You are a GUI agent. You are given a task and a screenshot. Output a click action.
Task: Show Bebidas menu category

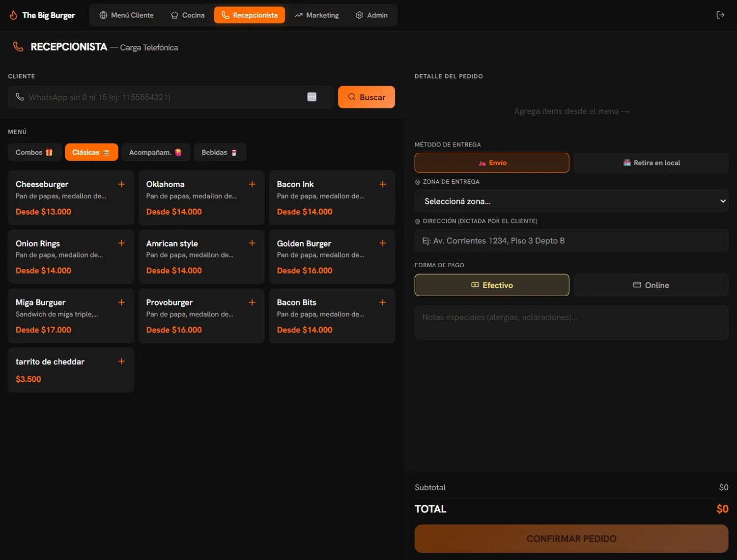click(x=220, y=152)
